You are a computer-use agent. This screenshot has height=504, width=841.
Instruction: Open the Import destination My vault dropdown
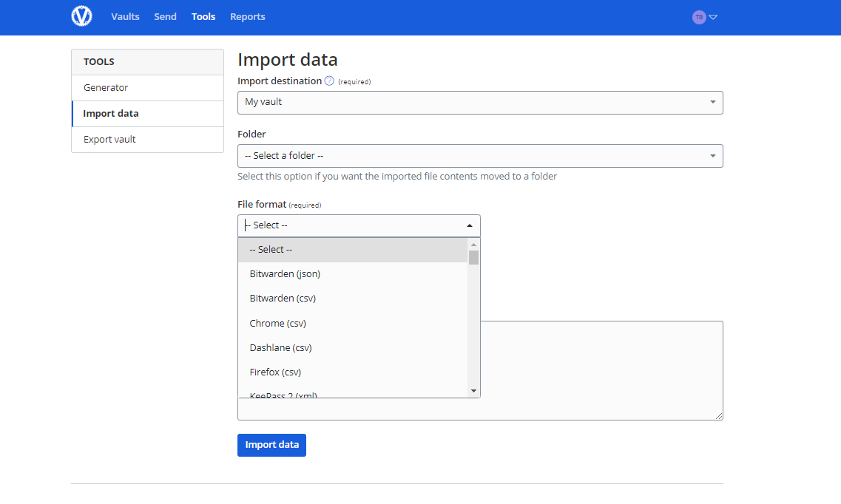click(x=480, y=102)
